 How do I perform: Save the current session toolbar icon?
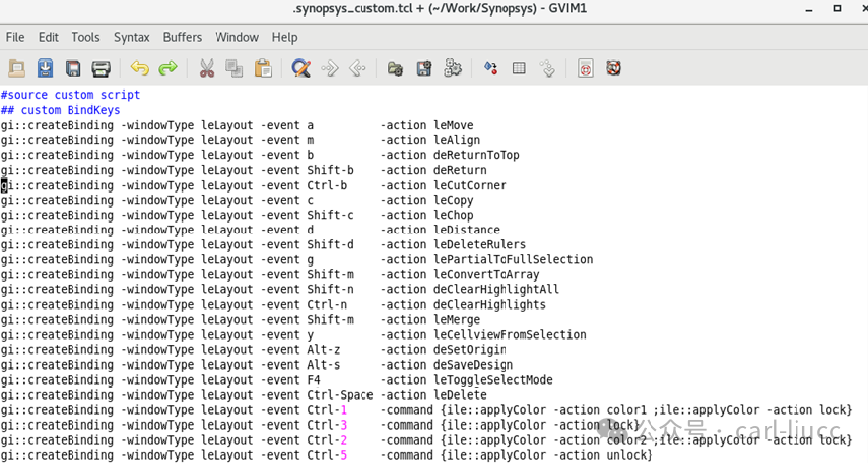[424, 69]
